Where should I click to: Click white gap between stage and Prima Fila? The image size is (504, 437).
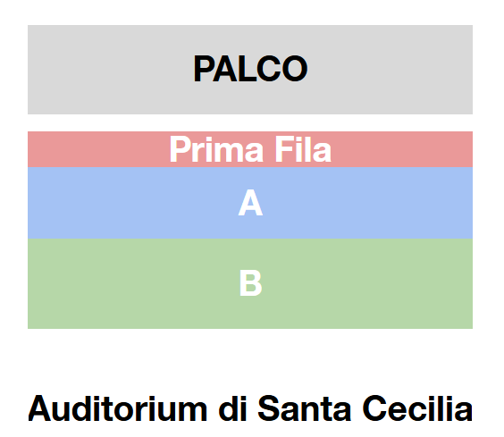pos(250,122)
